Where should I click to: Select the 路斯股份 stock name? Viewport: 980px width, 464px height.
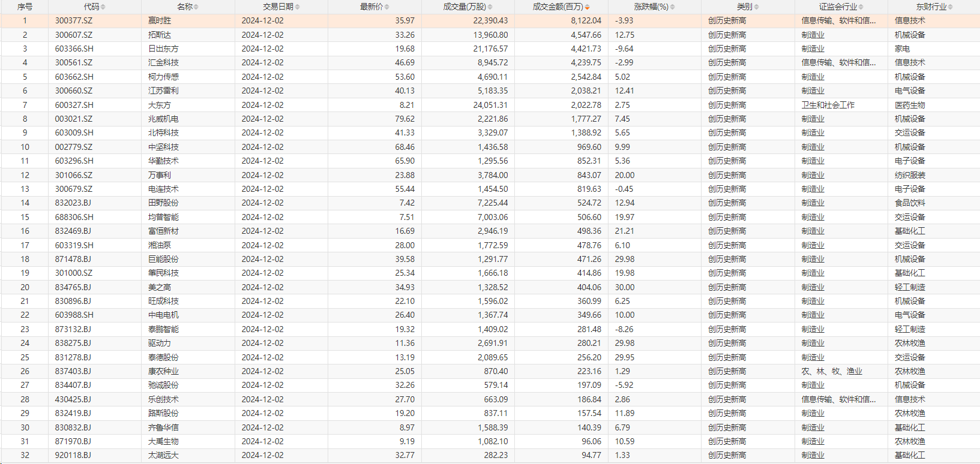[163, 413]
